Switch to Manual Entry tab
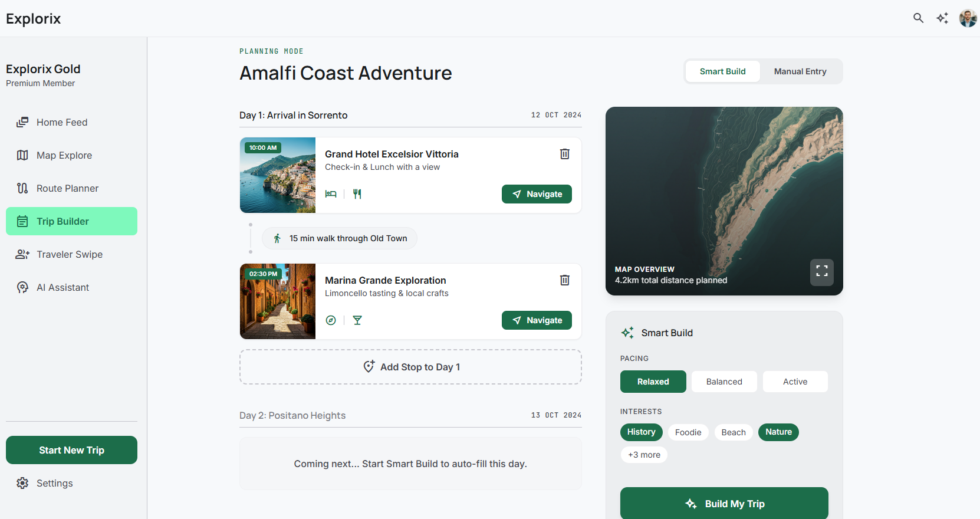The height and width of the screenshot is (519, 980). coord(800,71)
